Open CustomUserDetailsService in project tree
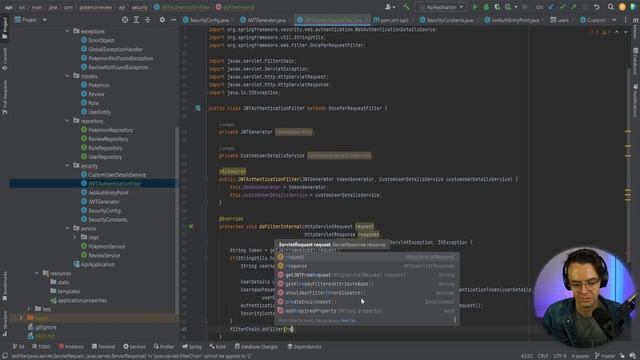Screen dimensions: 640x360 [x=117, y=175]
